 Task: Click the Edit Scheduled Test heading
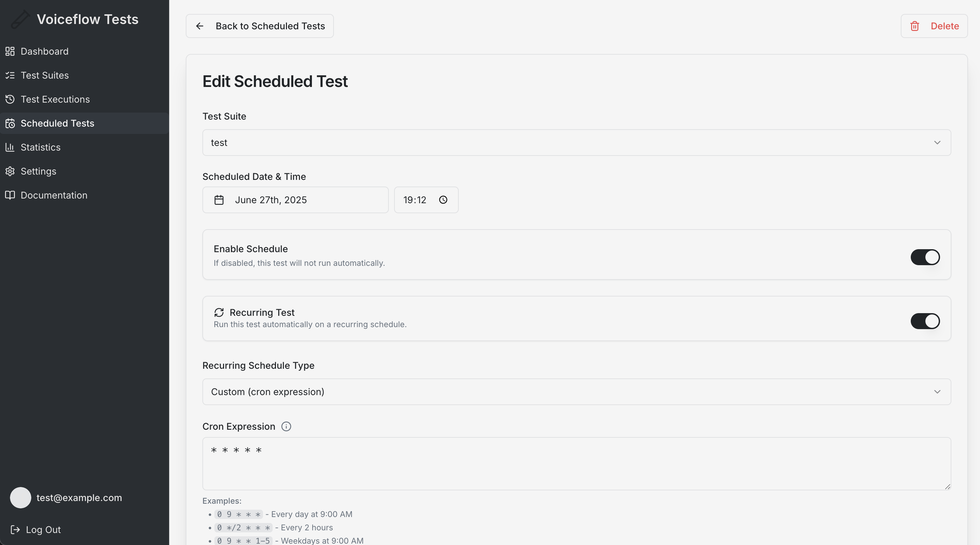click(275, 81)
